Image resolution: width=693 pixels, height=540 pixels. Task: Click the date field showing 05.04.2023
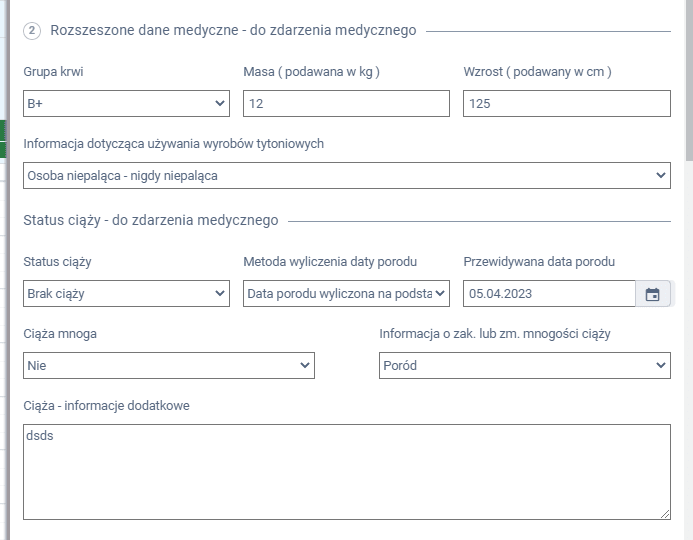[x=548, y=294]
